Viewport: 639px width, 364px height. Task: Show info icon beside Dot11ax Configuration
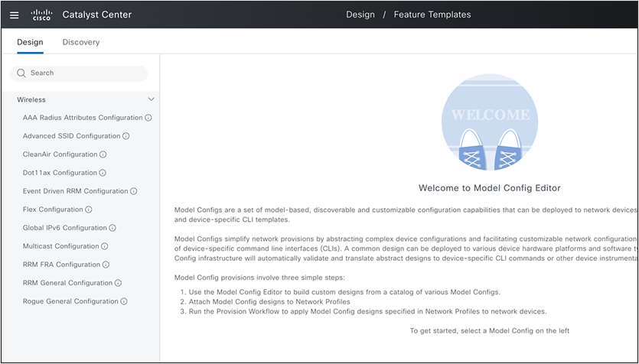pyautogui.click(x=103, y=173)
